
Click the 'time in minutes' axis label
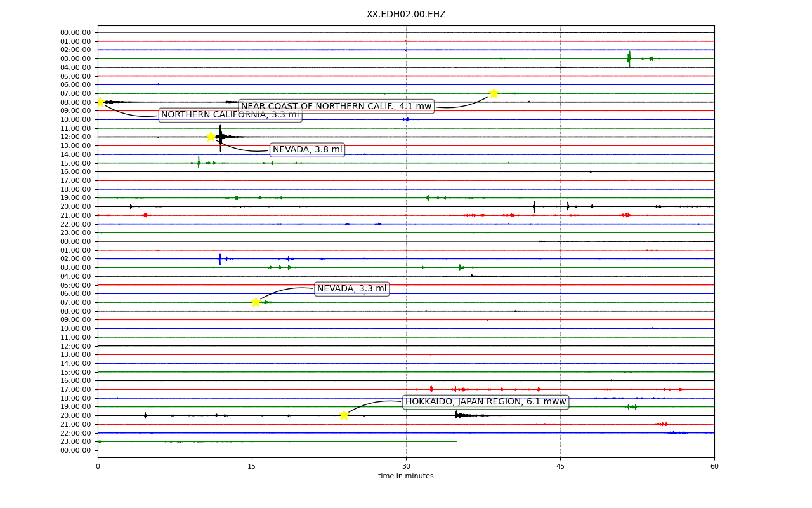pos(406,476)
